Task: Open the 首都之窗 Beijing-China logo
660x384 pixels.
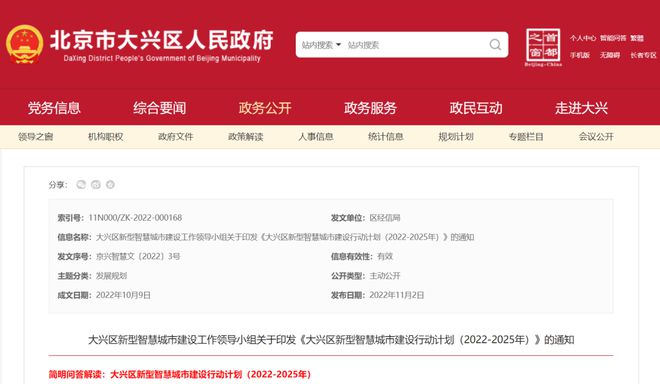Action: (543, 47)
